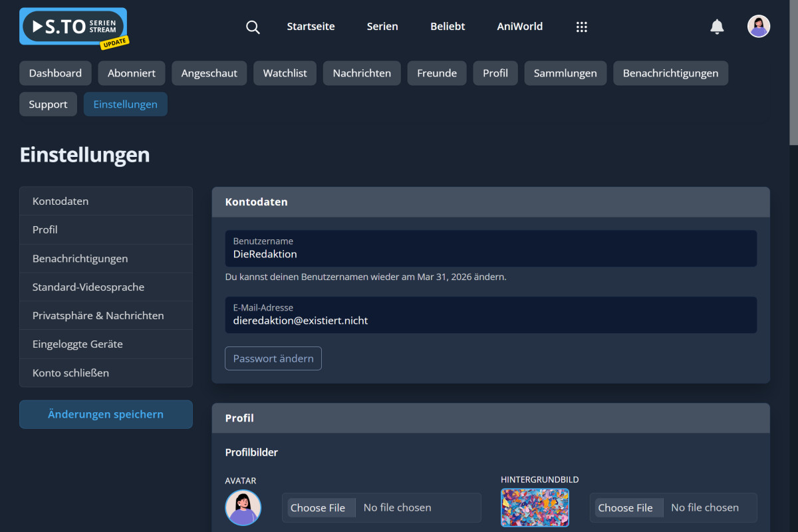Switch to the Watchlist tab
Image resolution: width=798 pixels, height=532 pixels.
point(285,73)
